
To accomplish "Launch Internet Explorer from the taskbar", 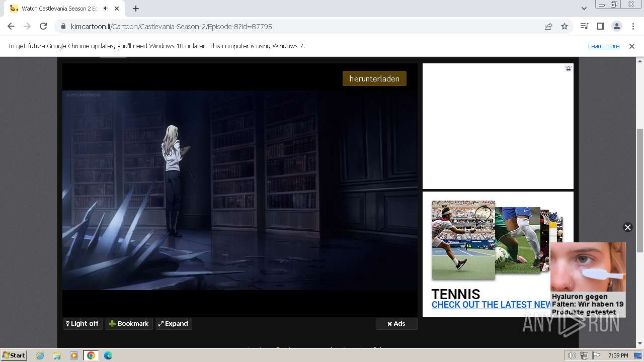I will [x=40, y=355].
